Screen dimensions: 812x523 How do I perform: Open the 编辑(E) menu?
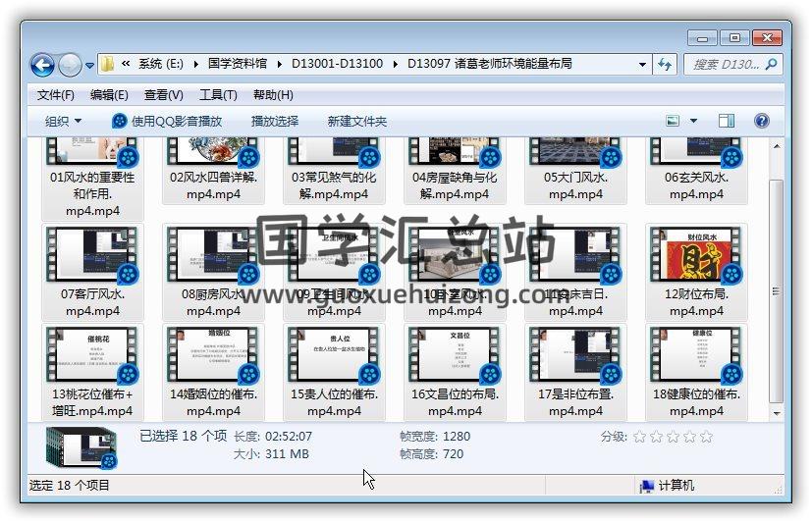coord(109,94)
